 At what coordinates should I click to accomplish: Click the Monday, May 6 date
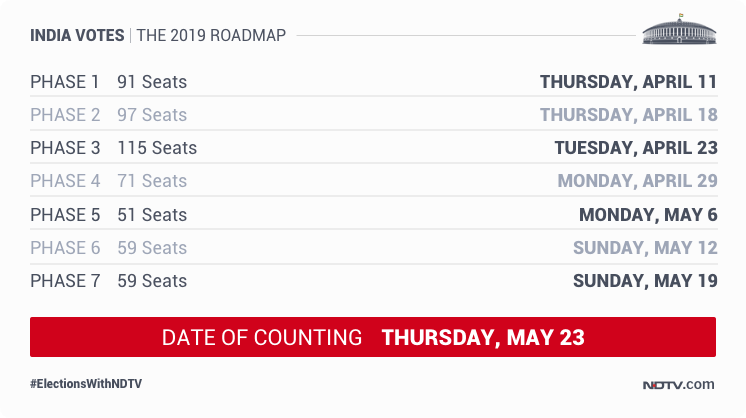[648, 214]
